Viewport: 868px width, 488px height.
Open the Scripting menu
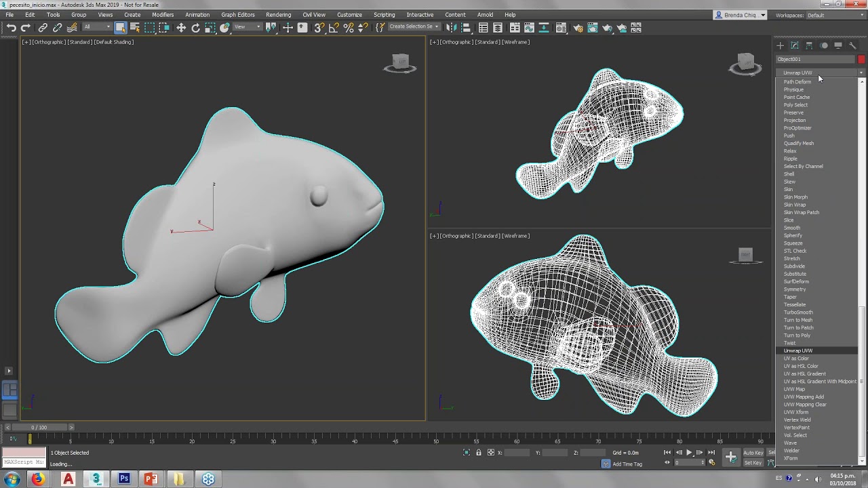(x=384, y=15)
